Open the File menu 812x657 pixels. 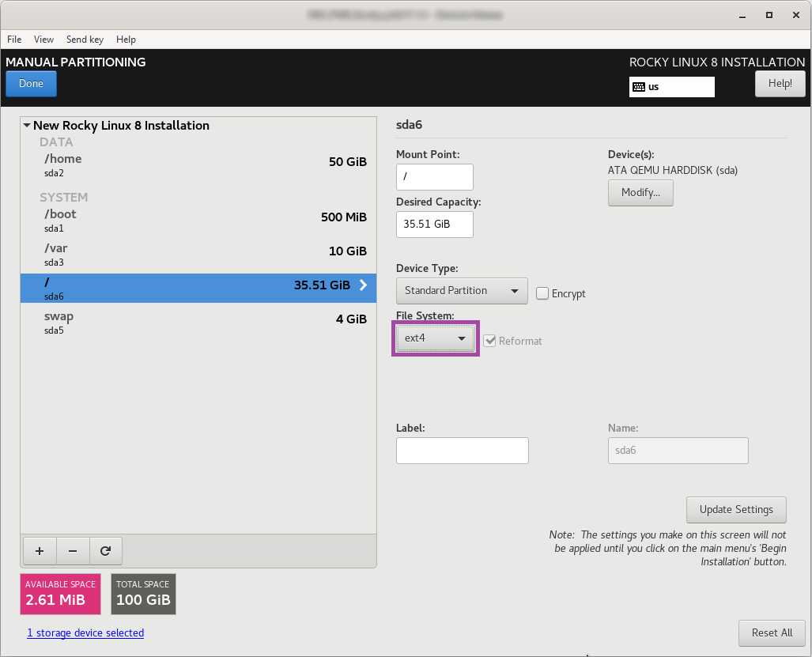14,40
